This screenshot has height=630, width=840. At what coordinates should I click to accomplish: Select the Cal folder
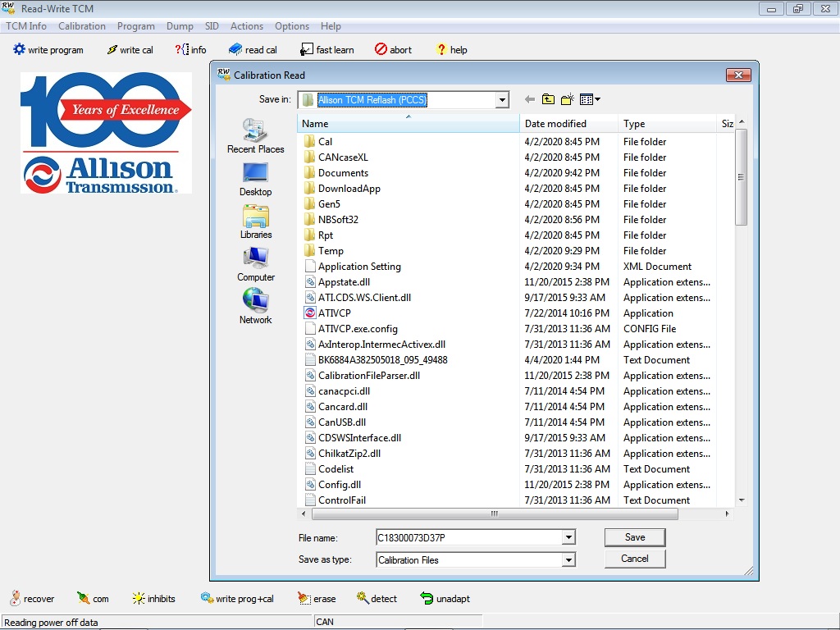click(318, 141)
